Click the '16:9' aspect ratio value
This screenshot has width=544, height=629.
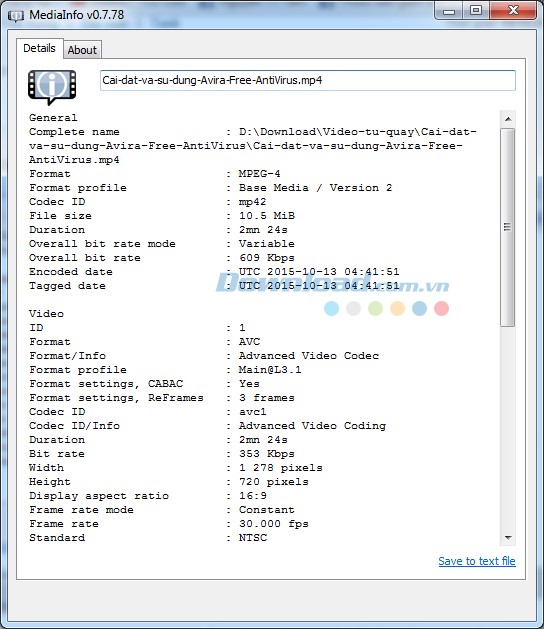pos(252,496)
